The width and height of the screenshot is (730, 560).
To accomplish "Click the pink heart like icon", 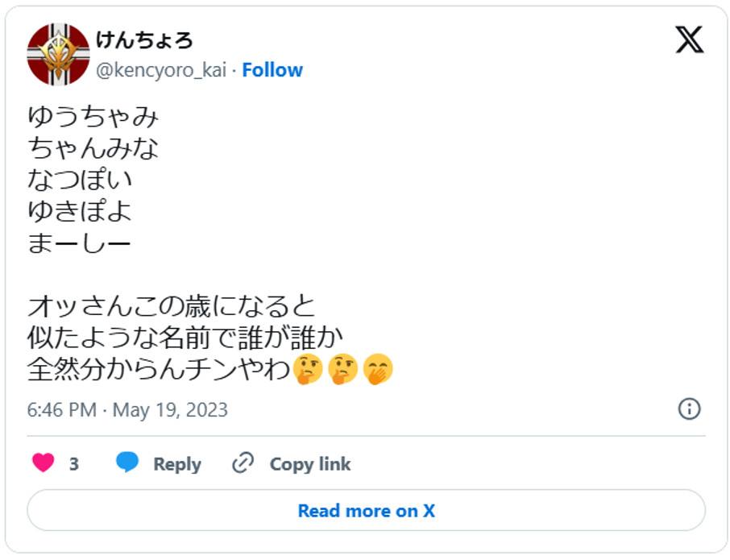I will pos(44,463).
